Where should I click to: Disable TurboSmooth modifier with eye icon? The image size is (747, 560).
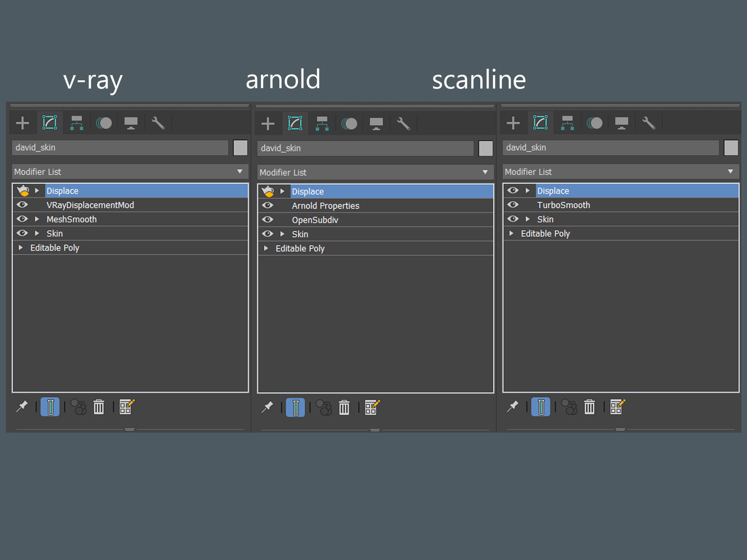tap(513, 205)
